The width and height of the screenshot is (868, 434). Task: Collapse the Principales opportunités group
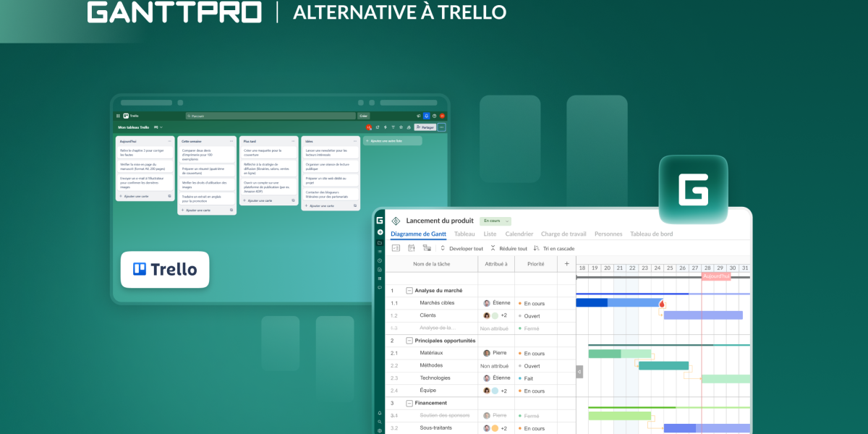click(x=409, y=341)
